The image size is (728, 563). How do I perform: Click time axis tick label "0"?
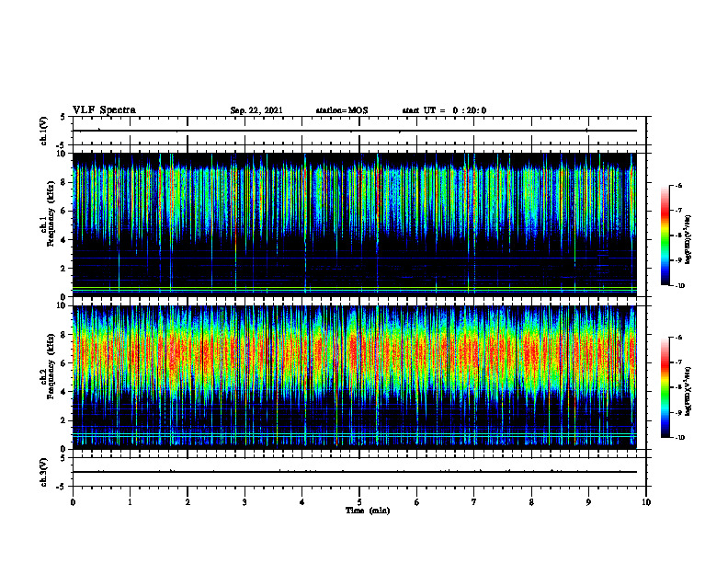click(73, 502)
